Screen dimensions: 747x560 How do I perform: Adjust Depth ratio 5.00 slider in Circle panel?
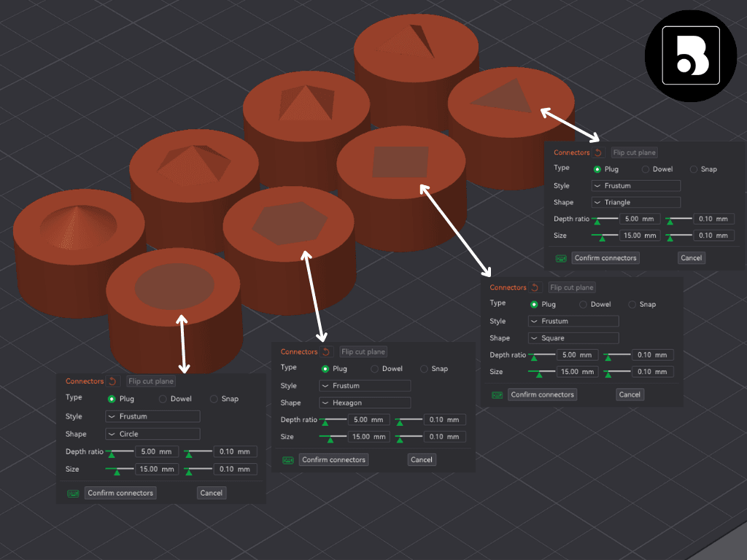119,452
